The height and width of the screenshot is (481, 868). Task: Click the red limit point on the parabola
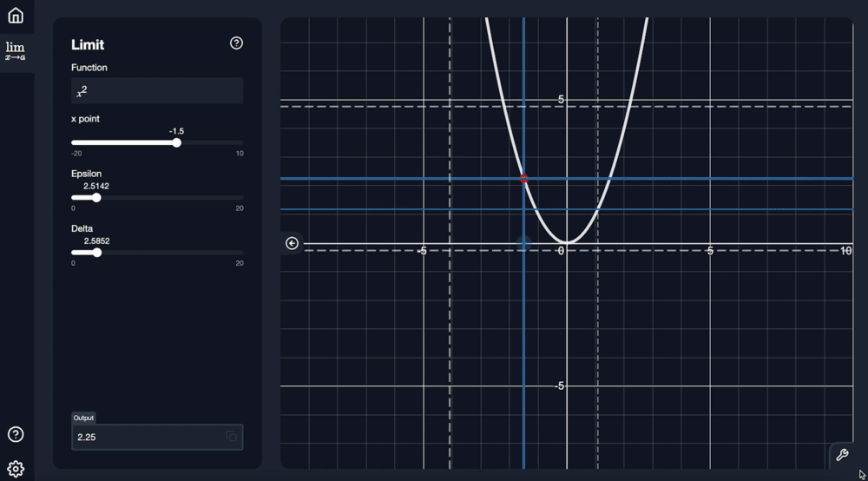[523, 179]
